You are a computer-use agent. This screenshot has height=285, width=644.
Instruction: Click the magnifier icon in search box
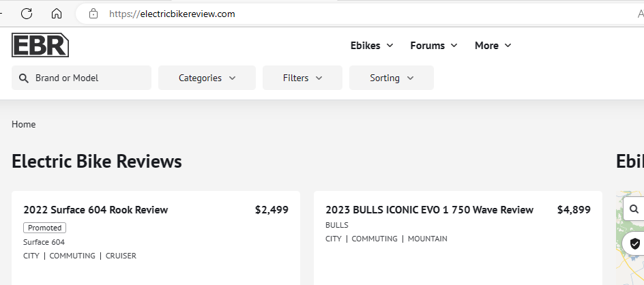tap(24, 78)
